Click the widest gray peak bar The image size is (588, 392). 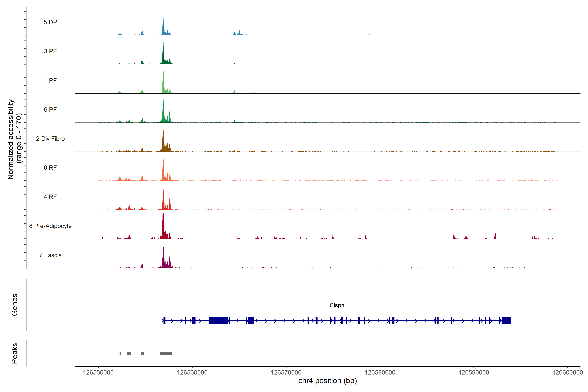[x=166, y=353]
